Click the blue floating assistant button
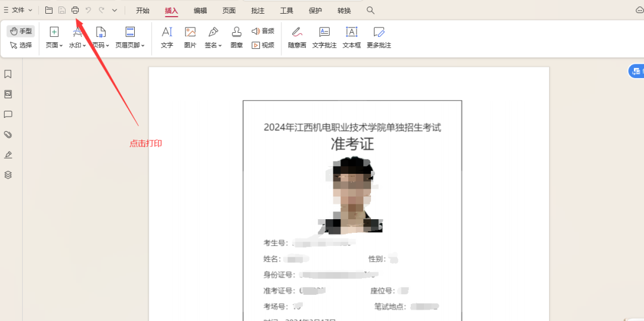The width and height of the screenshot is (644, 321). click(636, 71)
